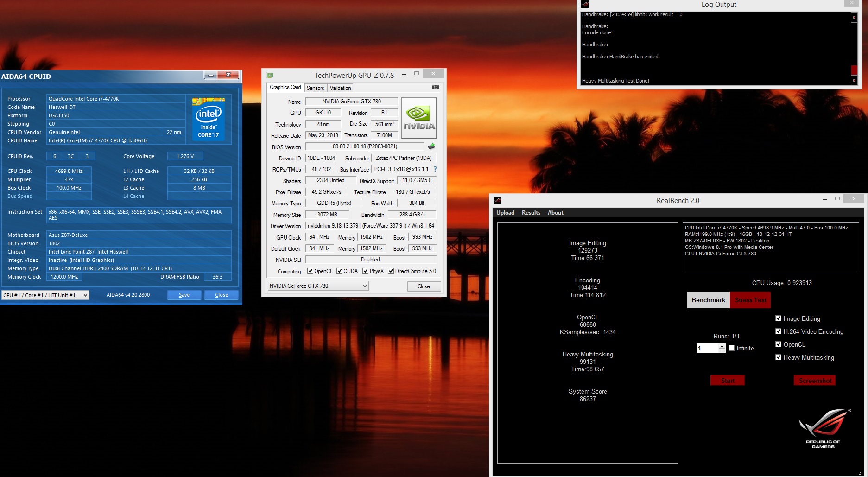
Task: Click the Release Date value 'May 23, 2013'
Action: point(323,135)
